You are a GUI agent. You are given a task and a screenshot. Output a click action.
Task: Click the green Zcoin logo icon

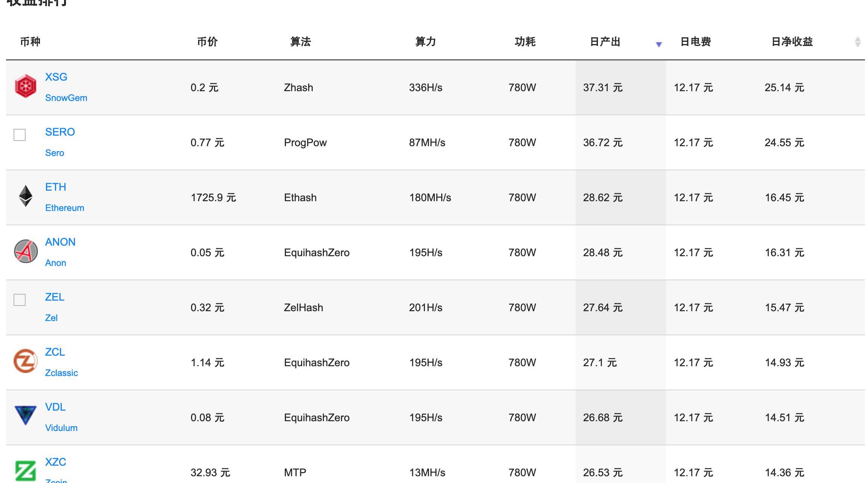[26, 471]
